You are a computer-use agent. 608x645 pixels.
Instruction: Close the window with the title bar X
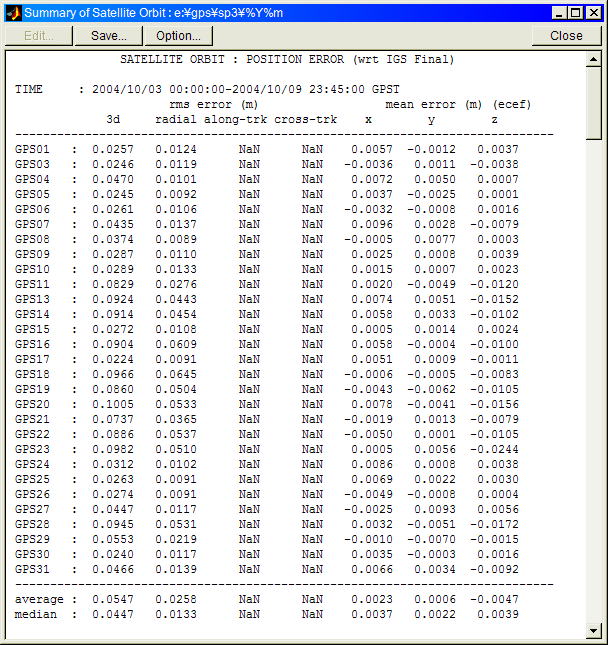(593, 12)
